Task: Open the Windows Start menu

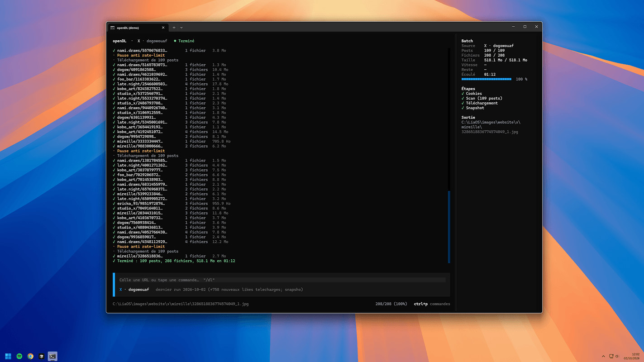Action: tap(8, 356)
